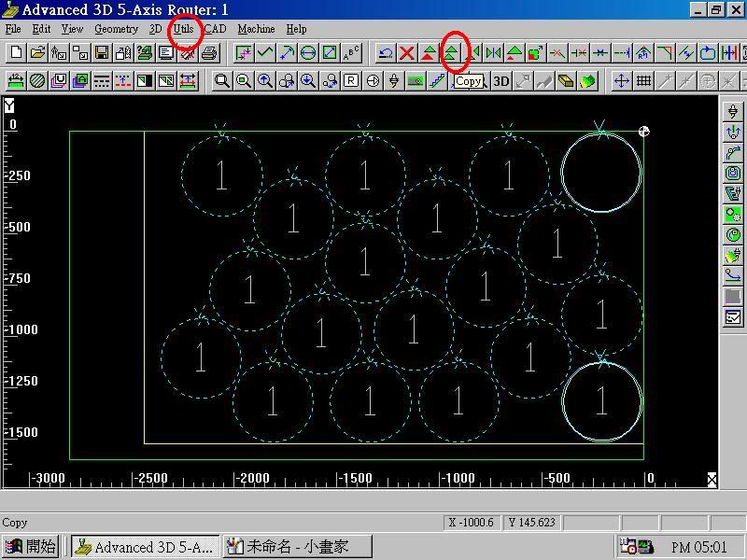
Task: Create a new file with the blank page icon
Action: pyautogui.click(x=16, y=52)
